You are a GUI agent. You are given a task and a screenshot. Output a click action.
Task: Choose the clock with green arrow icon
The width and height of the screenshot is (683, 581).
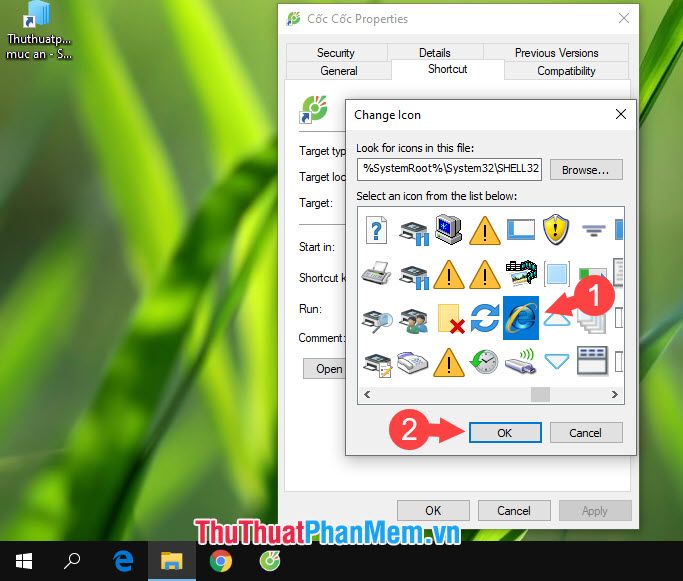[484, 361]
